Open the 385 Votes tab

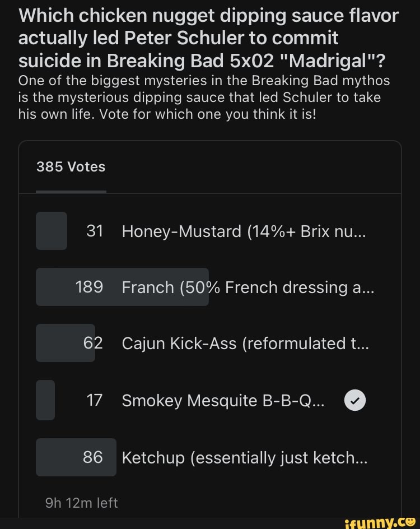tap(71, 166)
